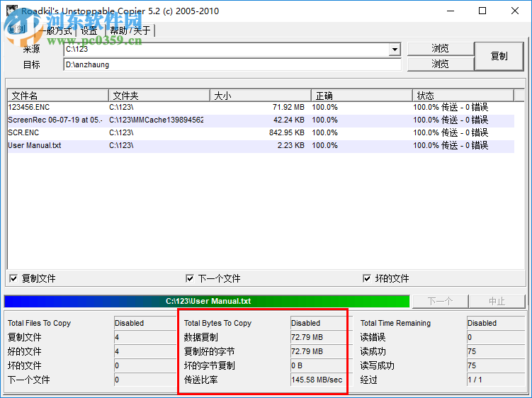Select the User Manual.txt file row
Viewport: 532px width, 398px height.
[x=261, y=146]
